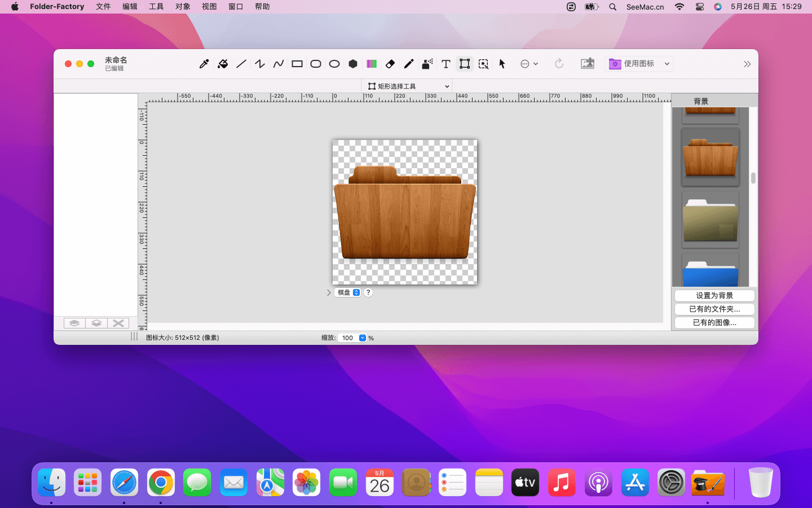Open the Folder-Factory application menu

pos(57,7)
